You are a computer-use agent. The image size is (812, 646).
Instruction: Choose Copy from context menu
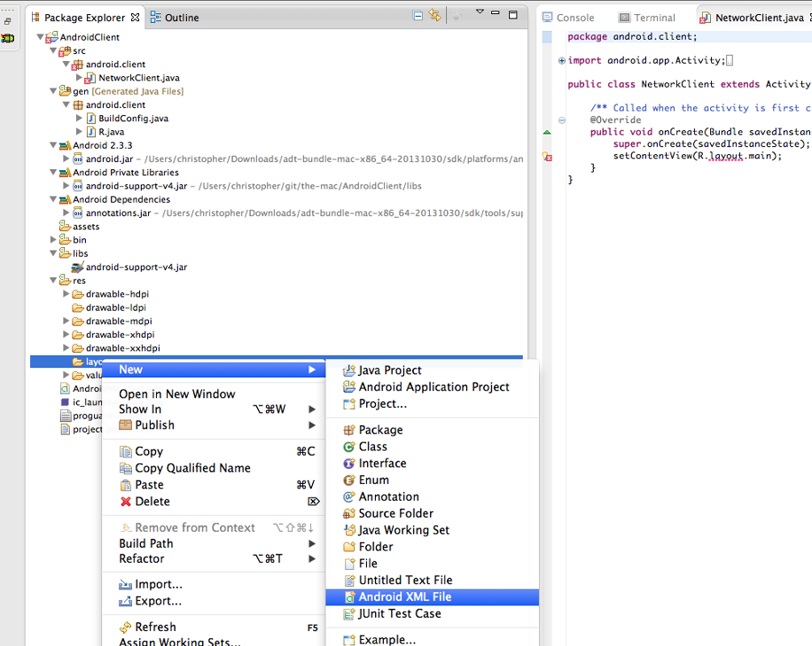pyautogui.click(x=214, y=451)
